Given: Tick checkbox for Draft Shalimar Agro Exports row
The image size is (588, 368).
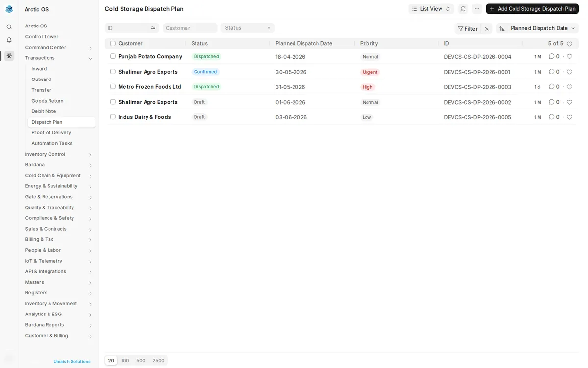Looking at the screenshot, I should (x=113, y=102).
